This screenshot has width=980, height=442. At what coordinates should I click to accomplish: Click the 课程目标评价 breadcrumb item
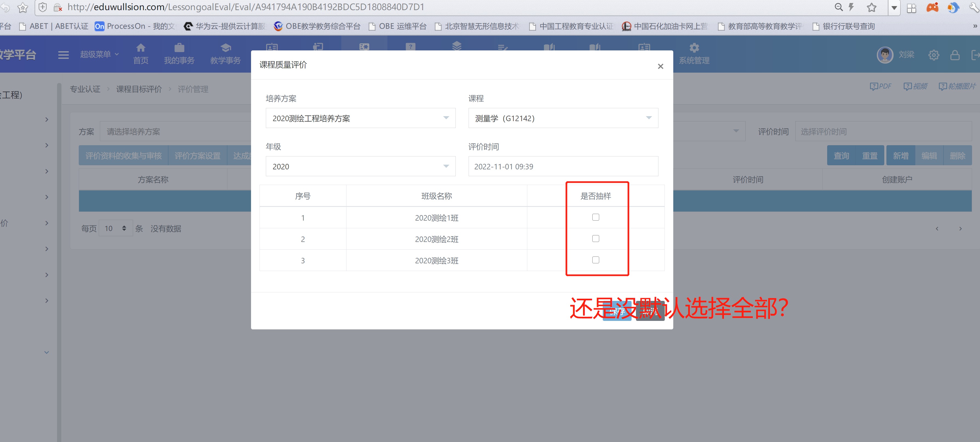point(139,89)
